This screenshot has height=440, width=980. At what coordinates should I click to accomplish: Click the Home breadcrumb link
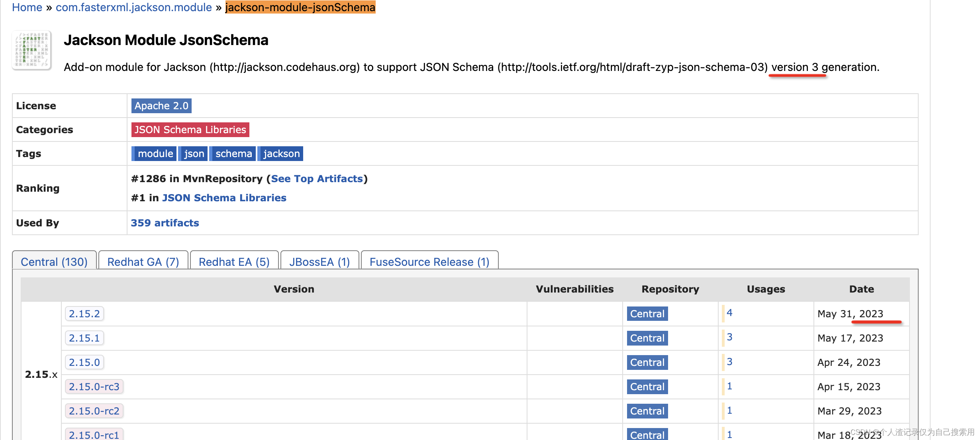point(27,7)
